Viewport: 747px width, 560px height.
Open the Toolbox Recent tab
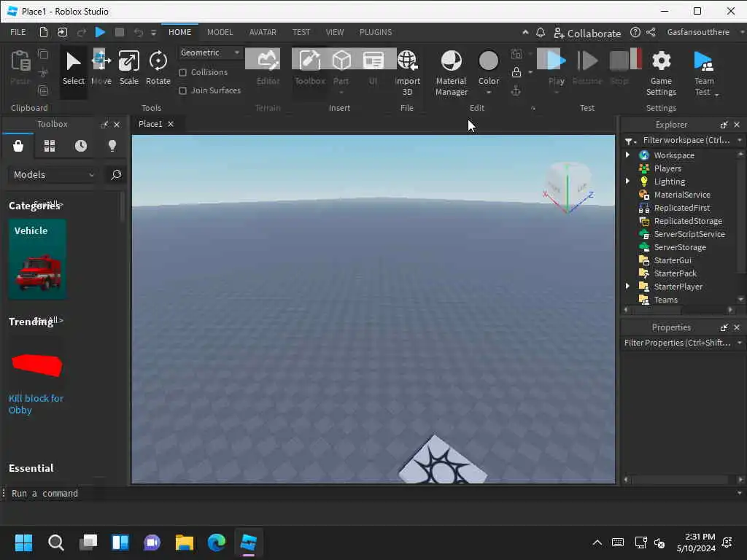point(81,146)
